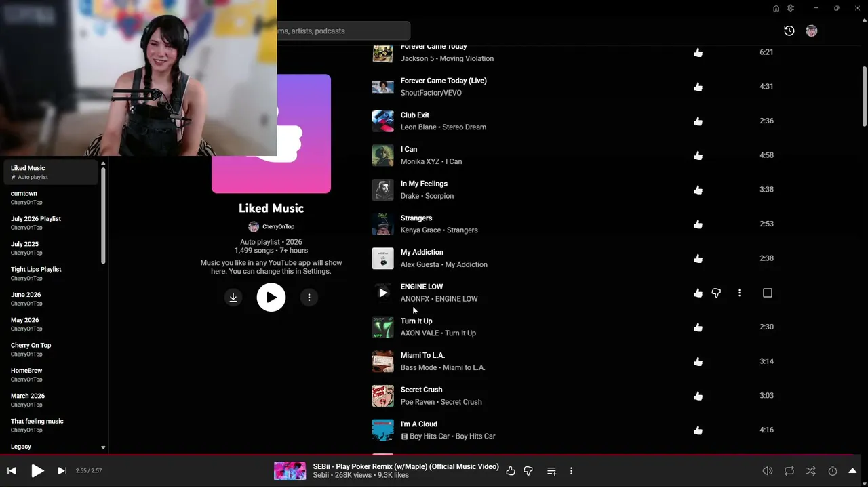
Task: Open the home icon in the title bar
Action: pyautogui.click(x=776, y=8)
